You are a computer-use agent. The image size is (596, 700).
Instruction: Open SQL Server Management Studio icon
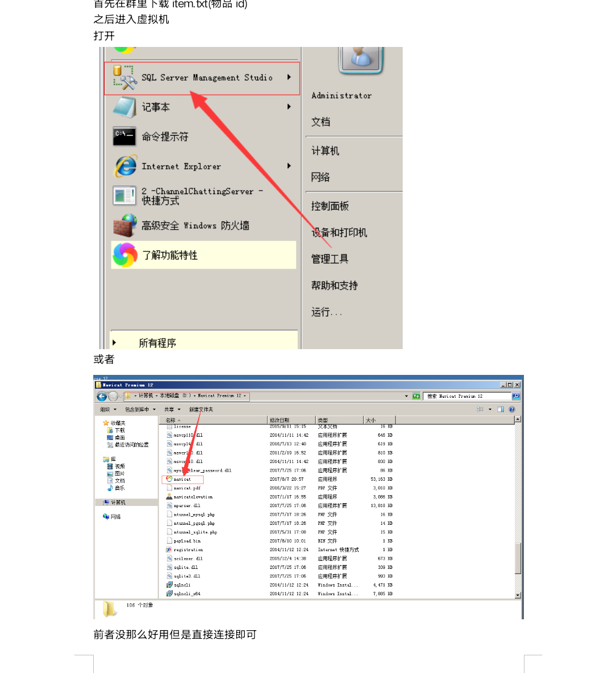click(x=125, y=77)
